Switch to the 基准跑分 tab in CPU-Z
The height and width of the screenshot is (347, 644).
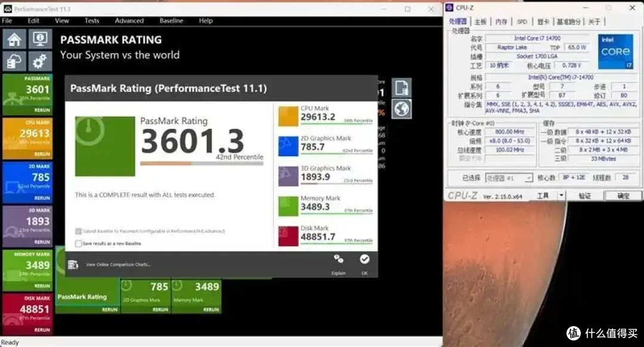568,22
